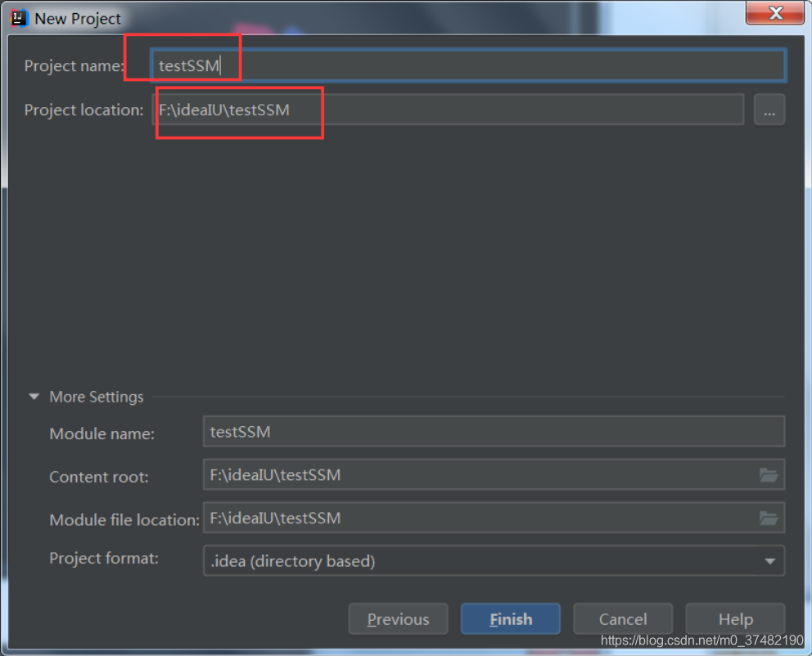Image resolution: width=812 pixels, height=656 pixels.
Task: Open the Project format dropdown
Action: (x=494, y=561)
